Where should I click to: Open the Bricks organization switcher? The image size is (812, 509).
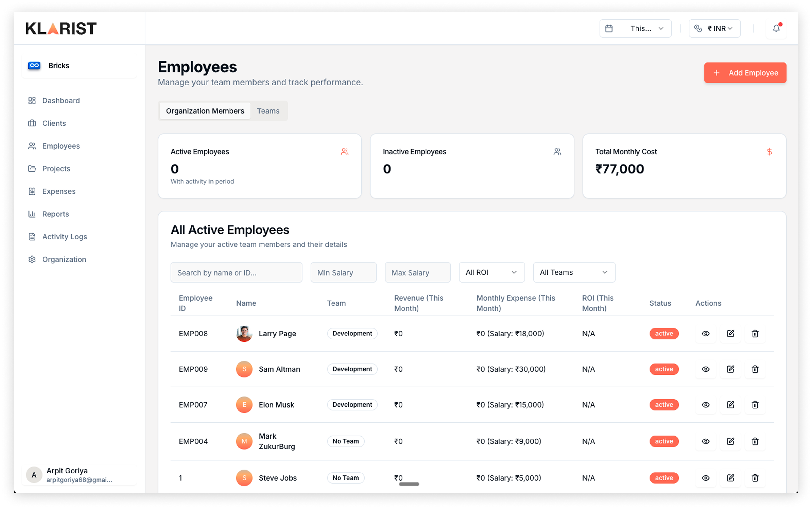[79, 66]
